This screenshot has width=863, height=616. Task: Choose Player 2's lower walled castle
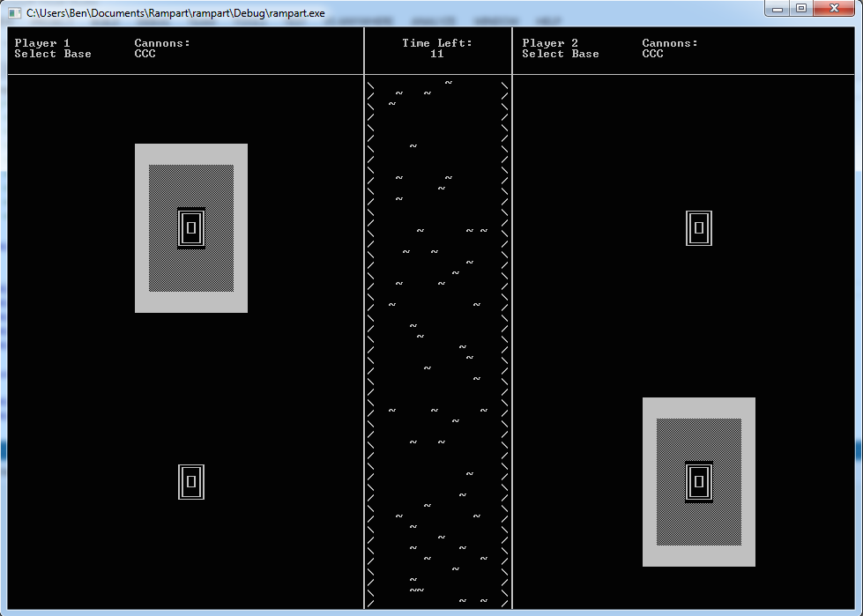[x=699, y=482]
